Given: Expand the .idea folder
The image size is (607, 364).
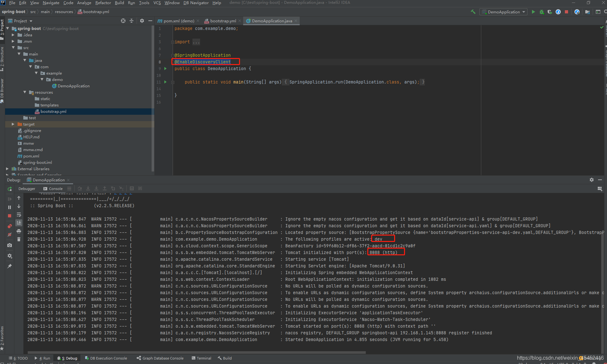Looking at the screenshot, I should [x=13, y=35].
